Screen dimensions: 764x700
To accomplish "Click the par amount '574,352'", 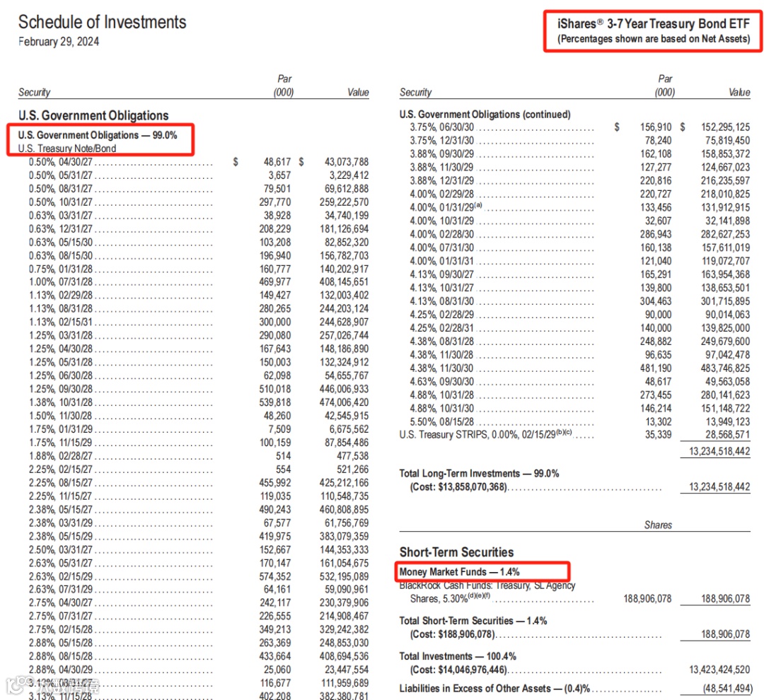I will (274, 576).
